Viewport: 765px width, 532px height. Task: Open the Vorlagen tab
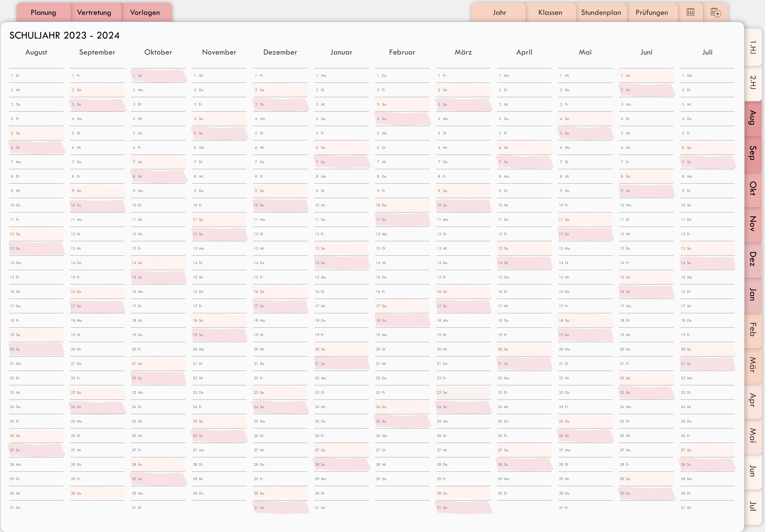coord(145,12)
